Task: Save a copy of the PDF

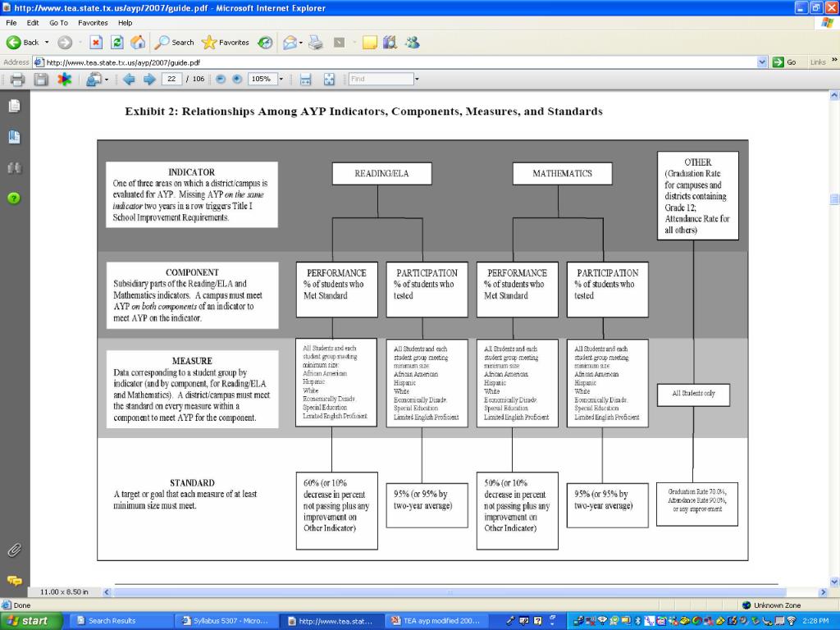Action: click(41, 80)
